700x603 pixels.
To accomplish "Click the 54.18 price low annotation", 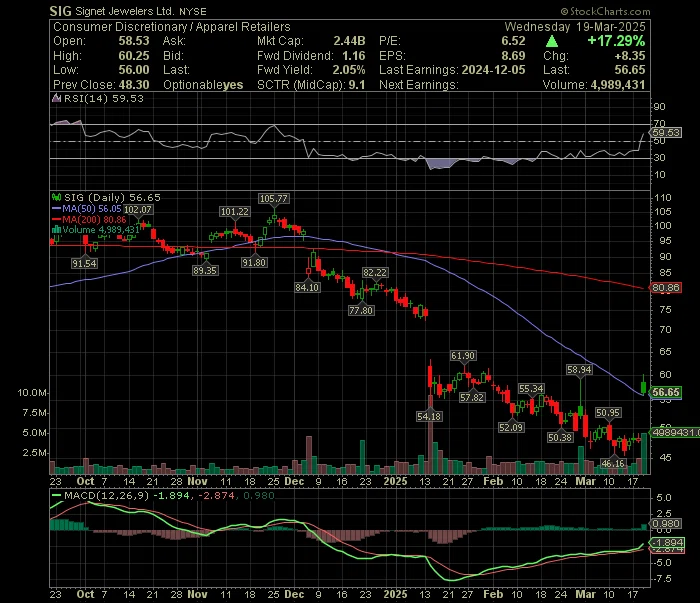I will (x=429, y=416).
